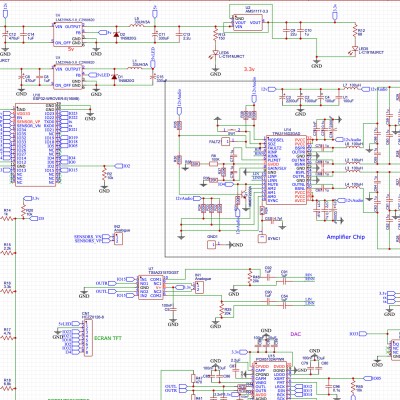Screen dimensions: 400x400
Task: Select capacitor C3 2200uF
Action: [x=282, y=98]
